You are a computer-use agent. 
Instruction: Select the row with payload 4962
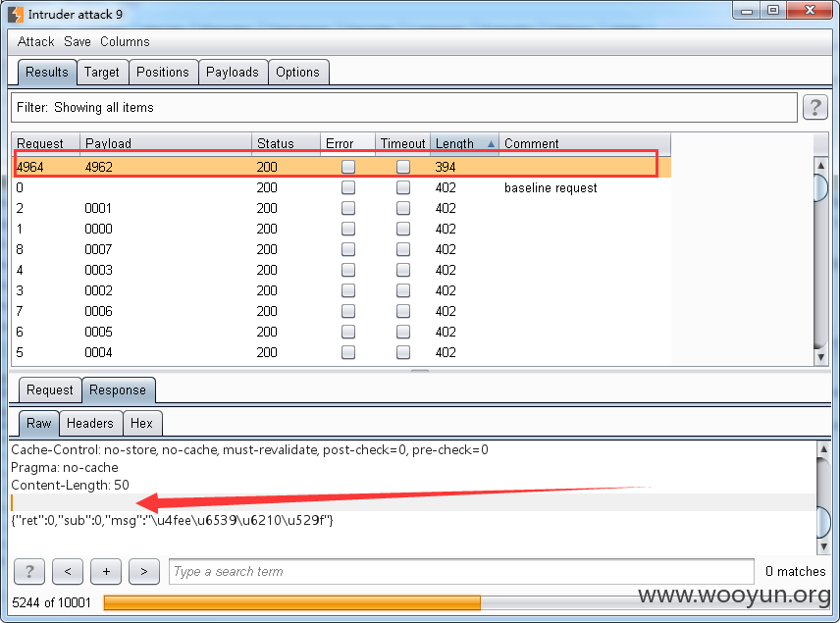click(341, 167)
